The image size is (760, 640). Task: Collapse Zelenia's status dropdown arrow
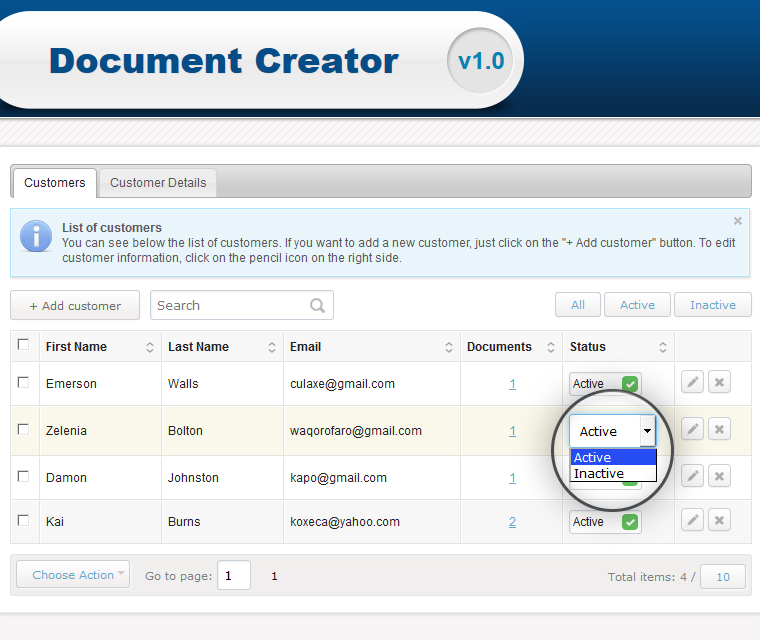point(647,431)
